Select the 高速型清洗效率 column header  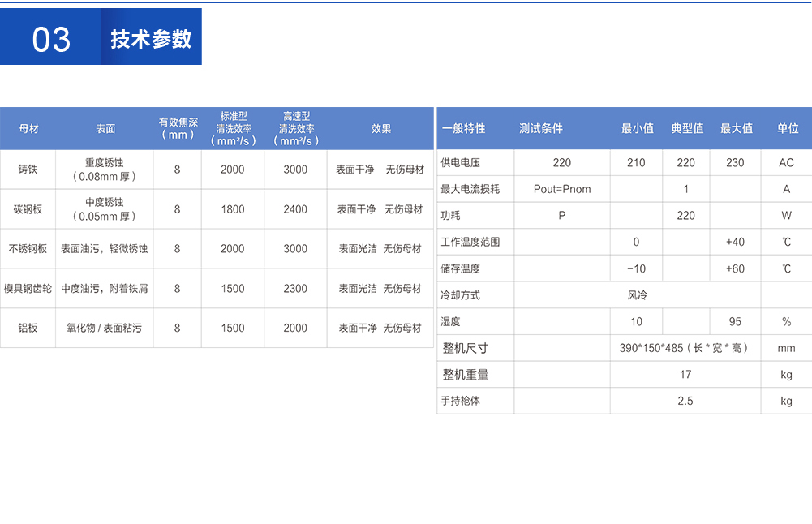(x=296, y=128)
